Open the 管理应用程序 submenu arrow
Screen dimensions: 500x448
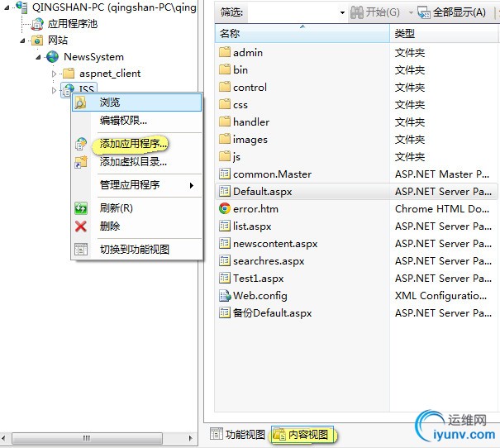pos(192,185)
